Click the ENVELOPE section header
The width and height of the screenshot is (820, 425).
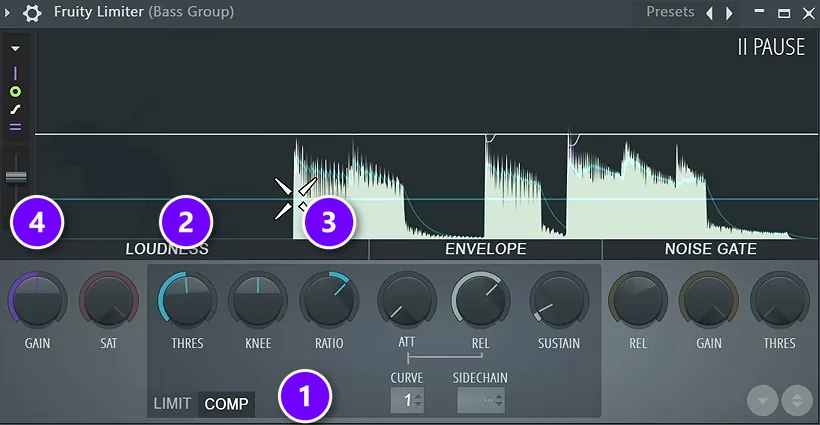click(486, 249)
